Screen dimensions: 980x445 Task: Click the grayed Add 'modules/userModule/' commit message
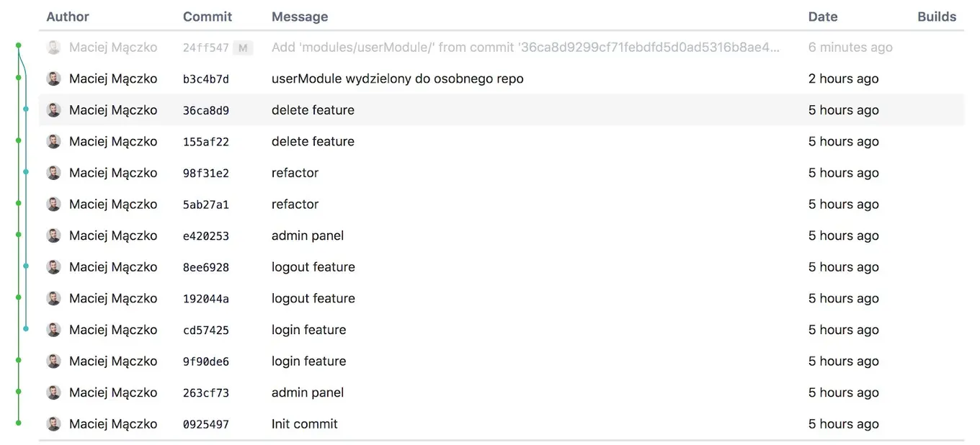[x=432, y=47]
